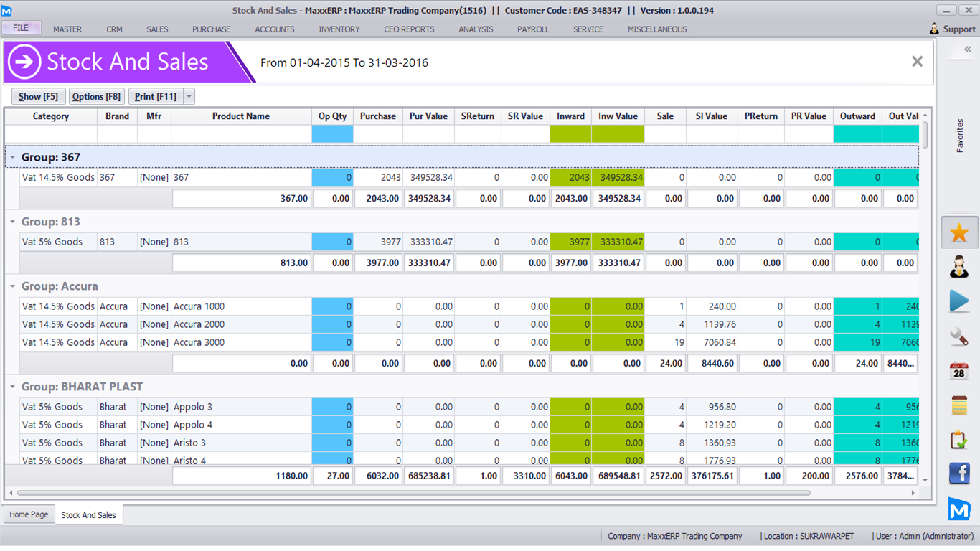Image resolution: width=980 pixels, height=551 pixels.
Task: Collapse the Group: BHARAT PLAST section
Action: click(x=12, y=387)
